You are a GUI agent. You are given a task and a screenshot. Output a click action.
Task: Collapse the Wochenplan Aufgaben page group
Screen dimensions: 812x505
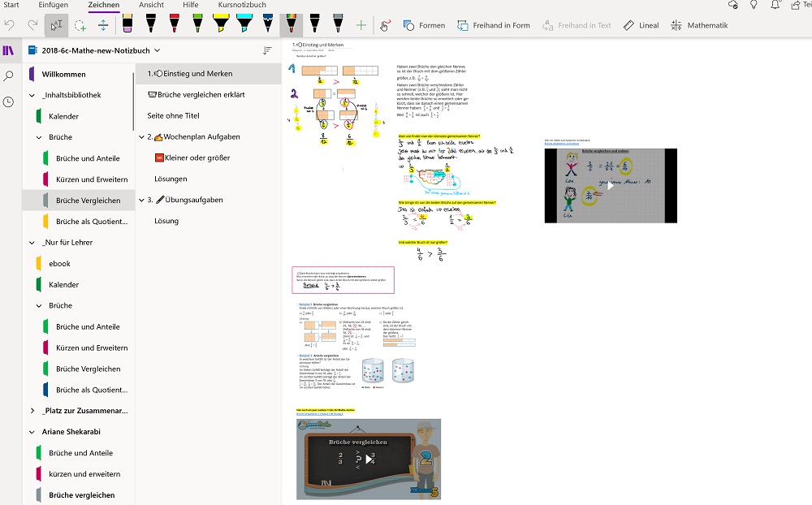[x=141, y=137]
